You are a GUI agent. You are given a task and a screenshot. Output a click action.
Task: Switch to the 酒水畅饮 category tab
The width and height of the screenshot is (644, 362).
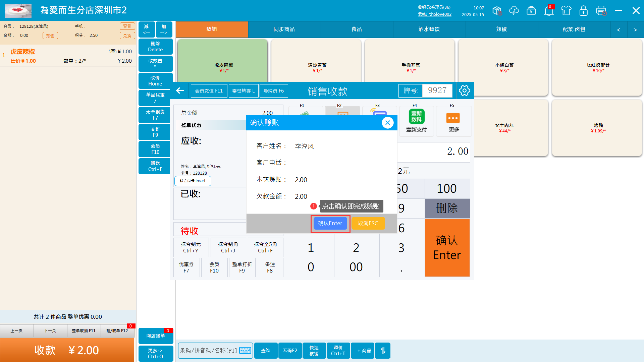pyautogui.click(x=429, y=29)
